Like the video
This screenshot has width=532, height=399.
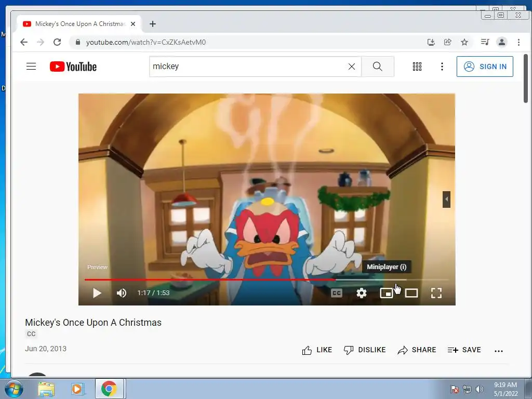coord(317,350)
